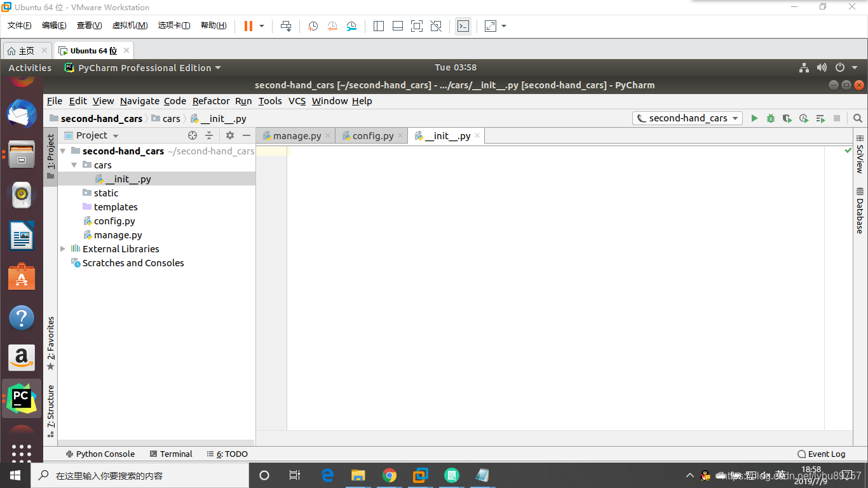The image size is (868, 488).
Task: Click the cars breadcrumb
Action: click(166, 118)
